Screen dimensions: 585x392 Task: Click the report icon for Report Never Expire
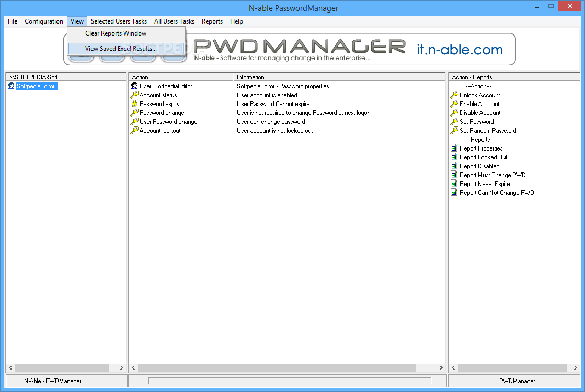coord(454,184)
